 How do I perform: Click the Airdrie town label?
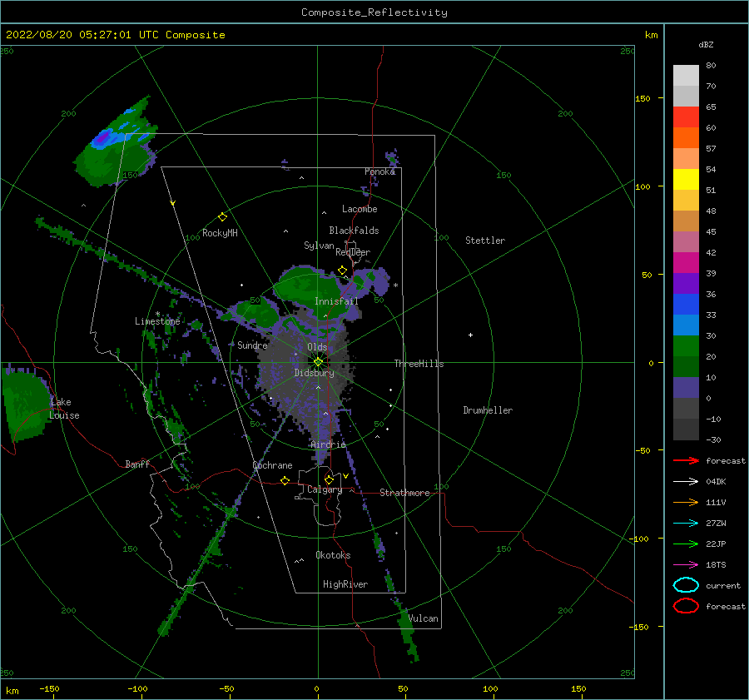328,444
